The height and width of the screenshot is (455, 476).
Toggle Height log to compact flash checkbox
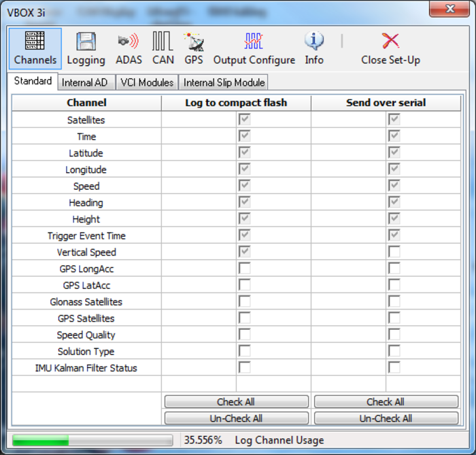(x=244, y=218)
